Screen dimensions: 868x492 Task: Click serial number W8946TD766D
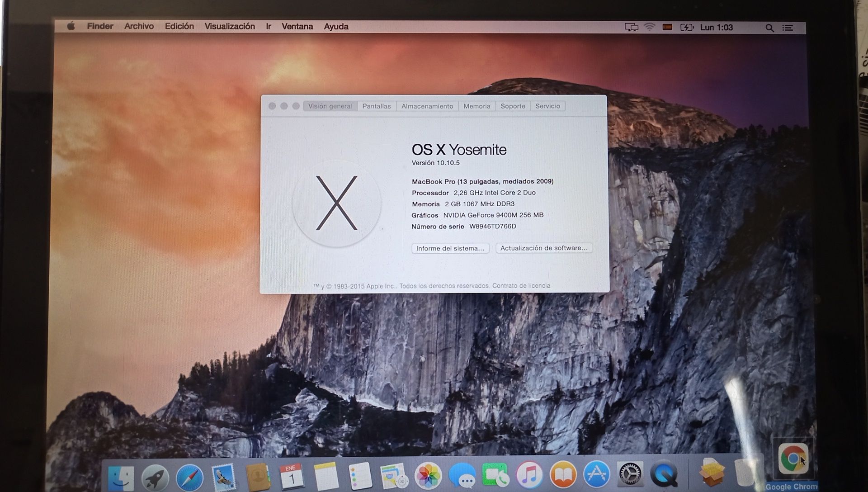point(492,226)
